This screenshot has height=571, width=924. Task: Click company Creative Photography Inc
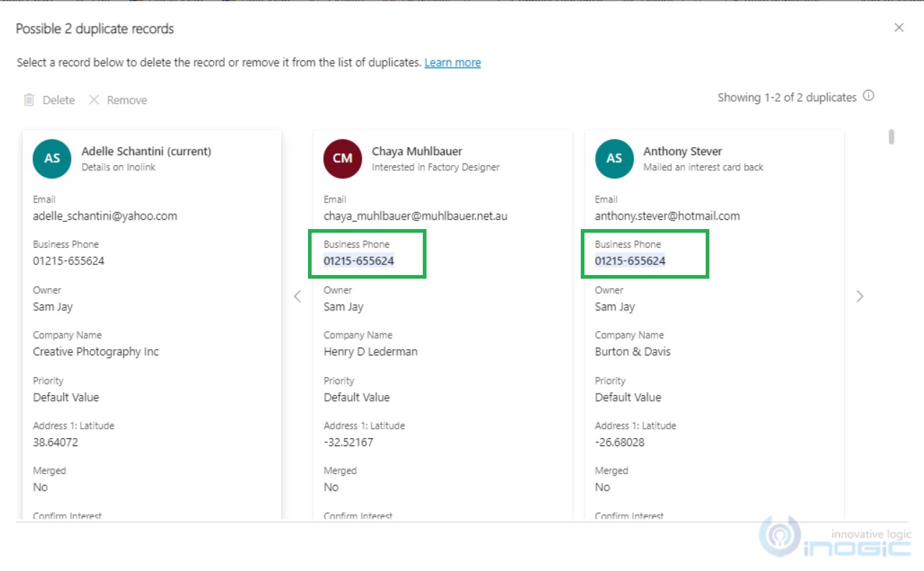pyautogui.click(x=96, y=351)
